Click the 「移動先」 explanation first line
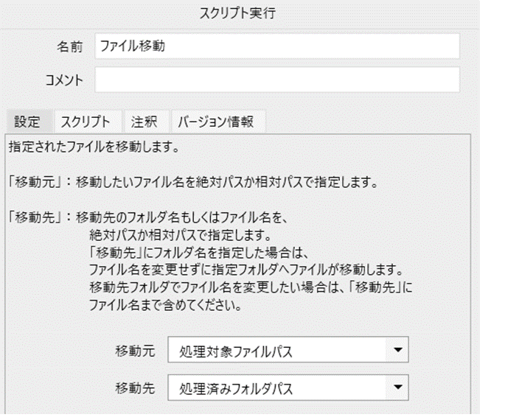This screenshot has width=519, height=420. pyautogui.click(x=147, y=217)
